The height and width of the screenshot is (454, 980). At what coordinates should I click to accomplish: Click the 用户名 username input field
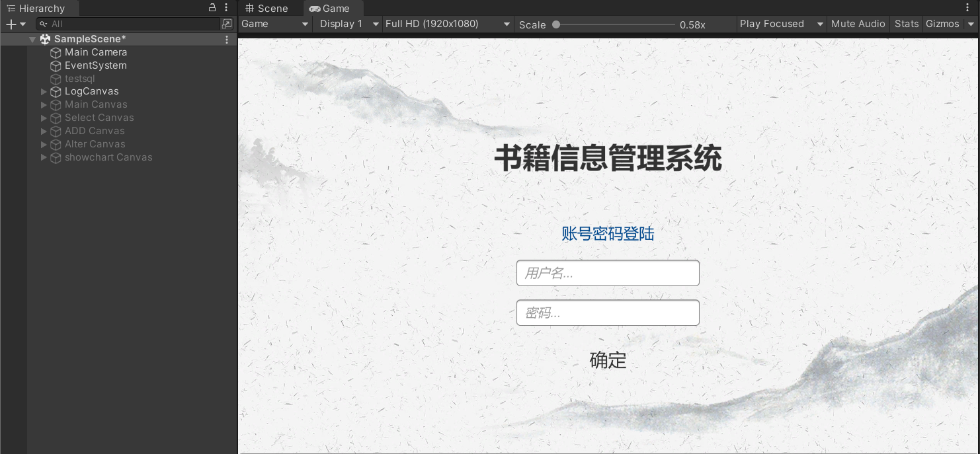tap(608, 273)
